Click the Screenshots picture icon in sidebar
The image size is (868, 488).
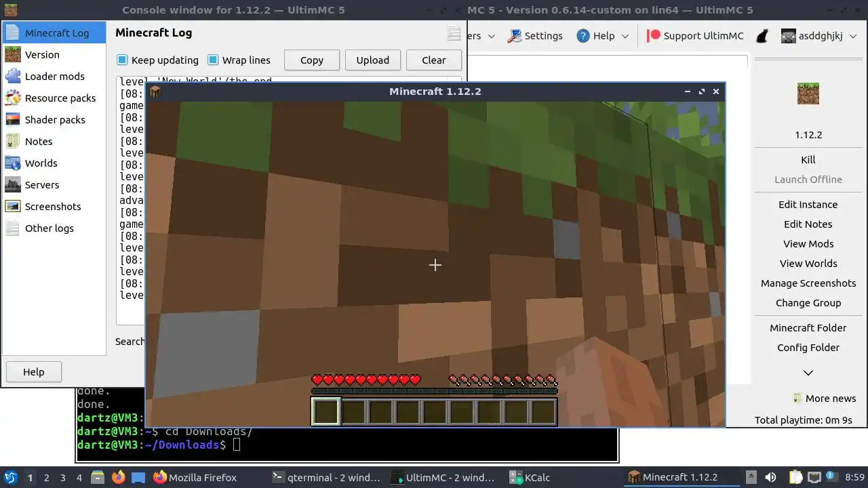13,207
